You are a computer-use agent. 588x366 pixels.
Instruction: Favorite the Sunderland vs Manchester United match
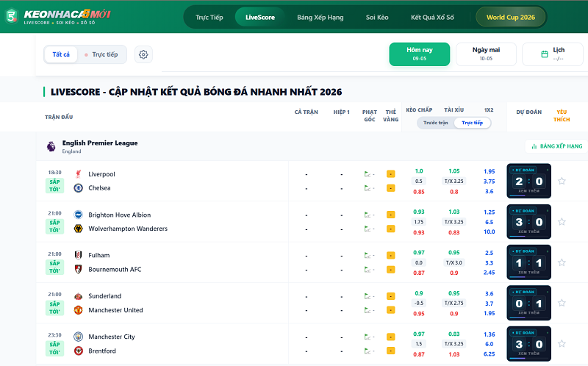(x=562, y=303)
